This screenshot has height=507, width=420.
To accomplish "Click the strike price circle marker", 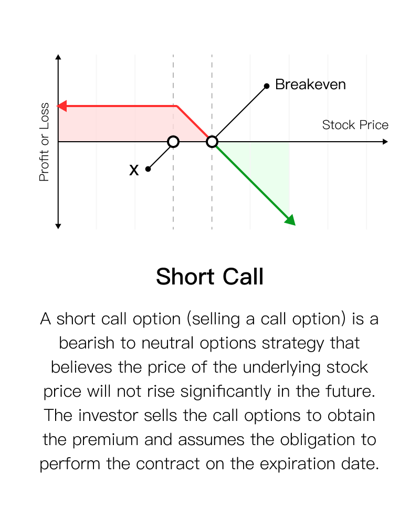I will [x=173, y=142].
